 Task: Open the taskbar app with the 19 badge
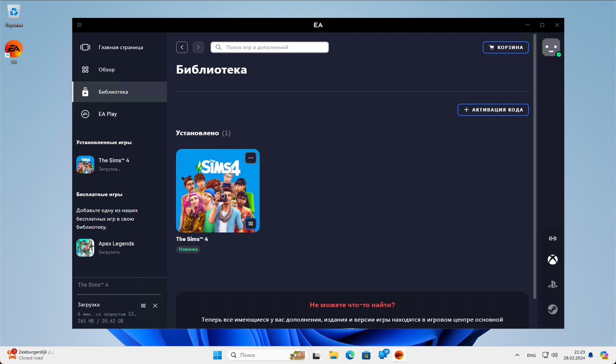tap(383, 355)
